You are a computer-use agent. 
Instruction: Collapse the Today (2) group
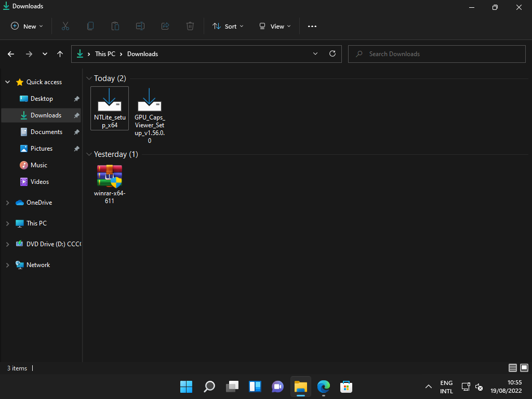pyautogui.click(x=89, y=78)
